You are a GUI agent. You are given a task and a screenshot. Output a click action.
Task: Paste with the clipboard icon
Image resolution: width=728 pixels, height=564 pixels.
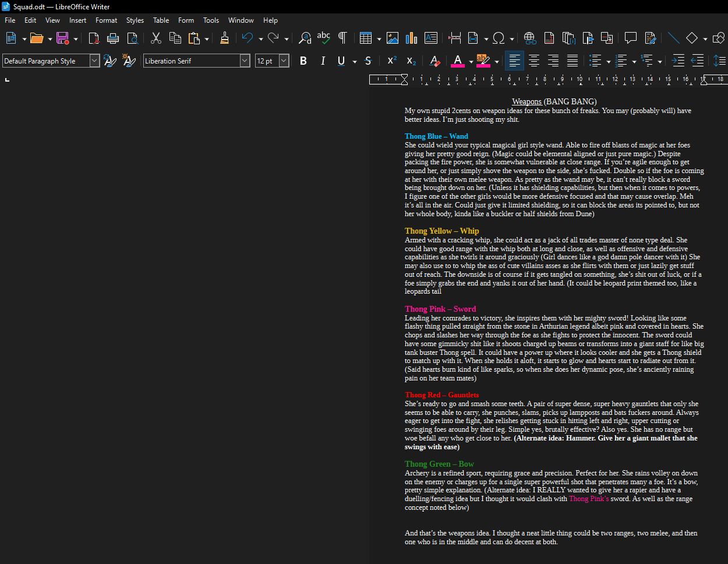tap(194, 38)
